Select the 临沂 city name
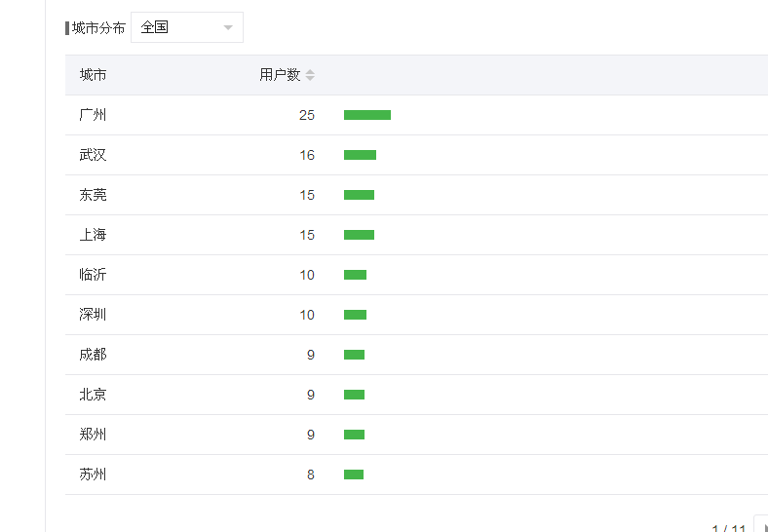 coord(93,275)
